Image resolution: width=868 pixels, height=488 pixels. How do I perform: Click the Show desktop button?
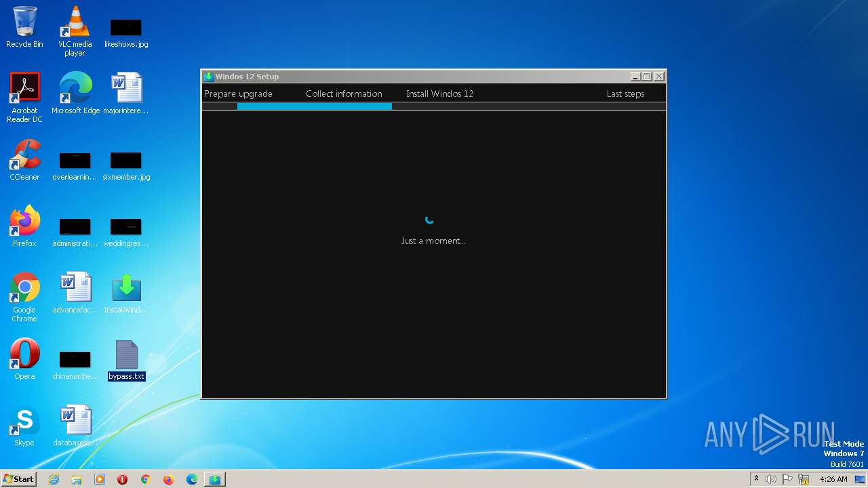[x=861, y=479]
